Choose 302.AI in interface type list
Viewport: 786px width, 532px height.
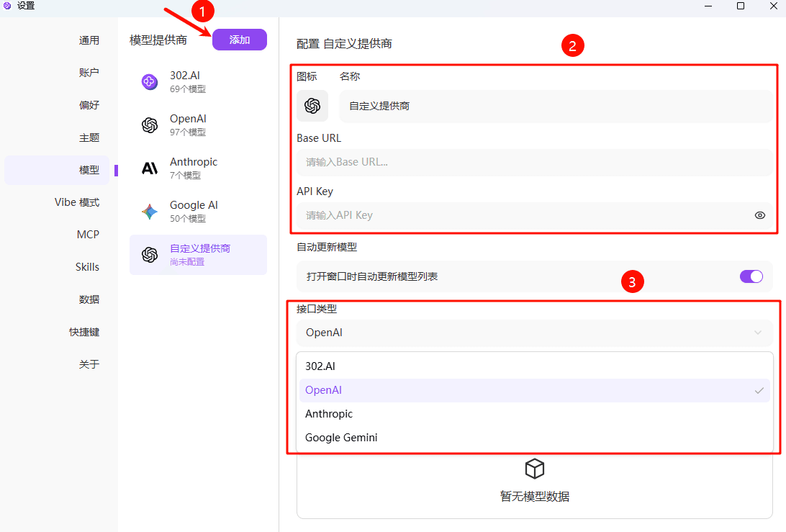pos(534,366)
